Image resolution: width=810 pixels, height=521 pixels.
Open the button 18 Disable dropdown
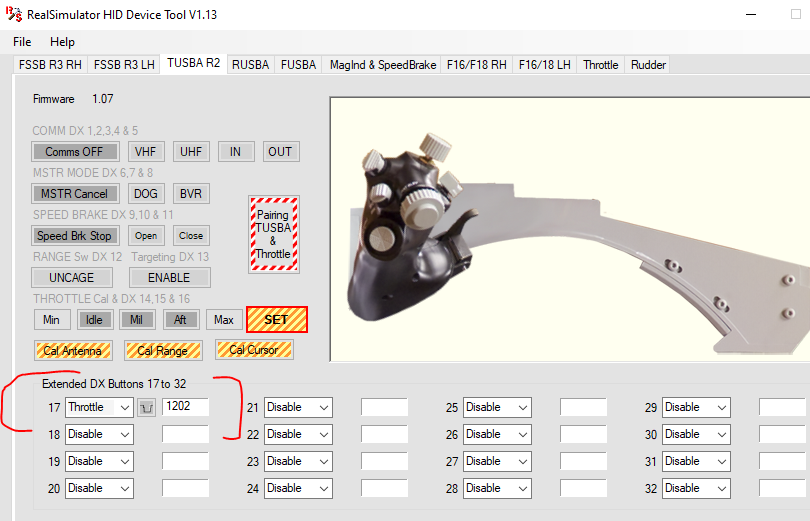coord(99,434)
